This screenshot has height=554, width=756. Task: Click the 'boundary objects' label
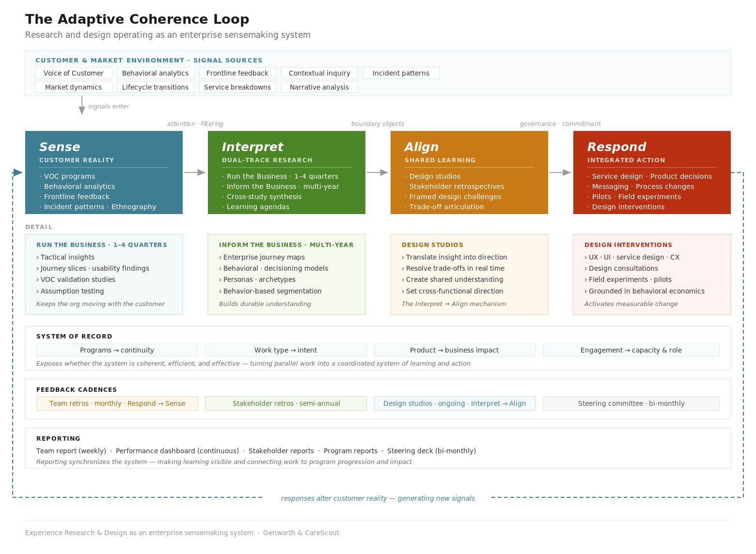(x=378, y=124)
